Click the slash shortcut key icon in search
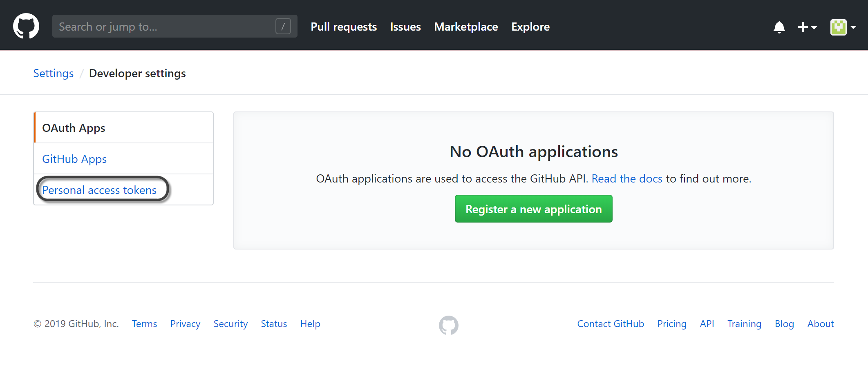This screenshot has height=392, width=868. coord(283,26)
